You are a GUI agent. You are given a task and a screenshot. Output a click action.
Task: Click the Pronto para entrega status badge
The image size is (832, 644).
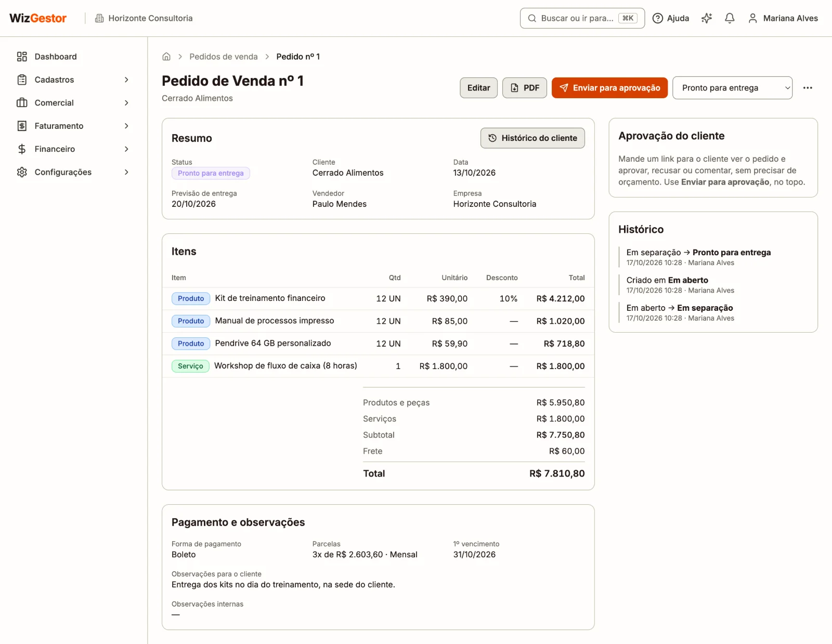211,173
